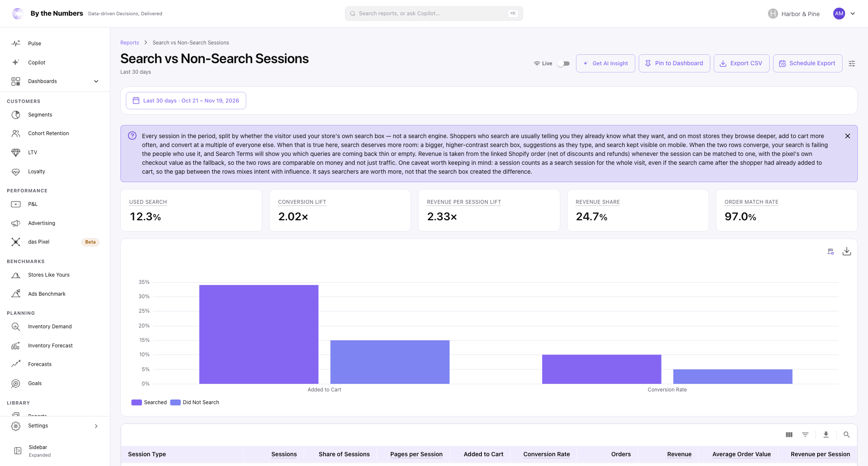The image size is (868, 466).
Task: Download table data icon
Action: (826, 435)
